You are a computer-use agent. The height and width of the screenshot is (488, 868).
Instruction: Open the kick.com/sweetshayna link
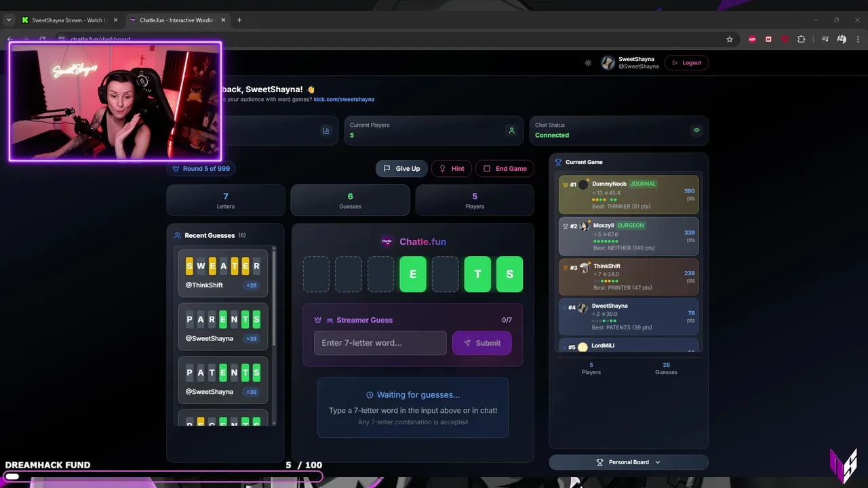coord(344,100)
